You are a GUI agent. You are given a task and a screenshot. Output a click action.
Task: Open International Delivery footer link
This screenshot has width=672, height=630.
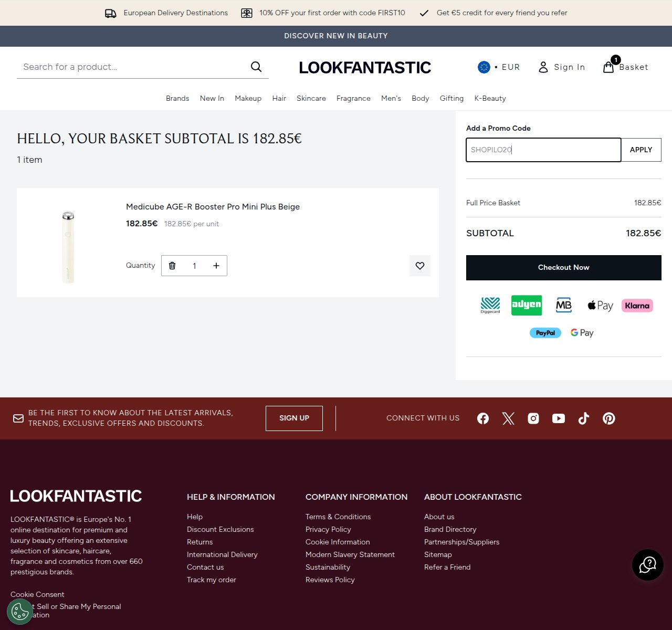(x=222, y=554)
